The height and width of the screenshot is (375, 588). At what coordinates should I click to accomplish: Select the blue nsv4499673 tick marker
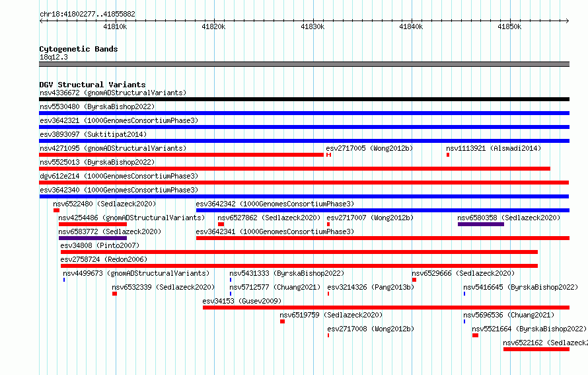[64, 280]
